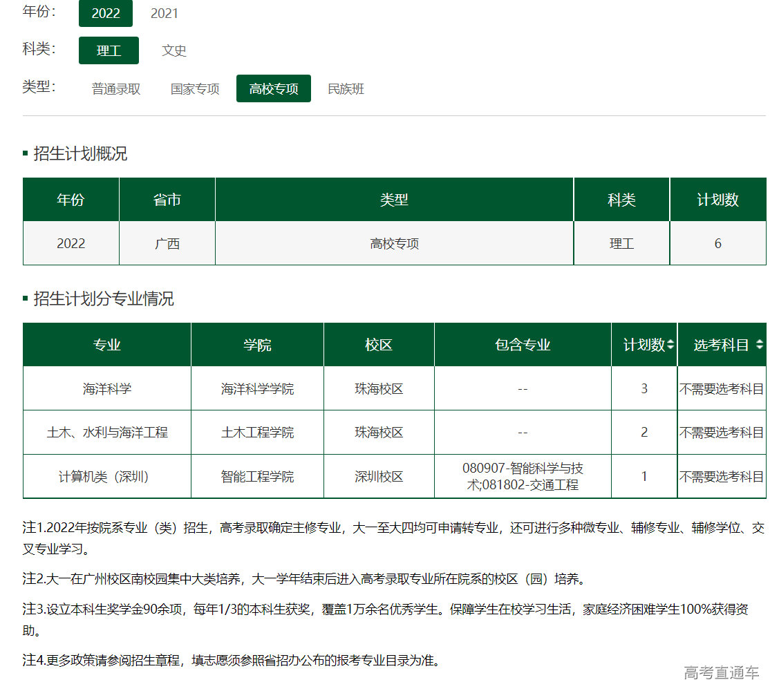779x700 pixels.
Task: Click the 080907-智能科学与技术 included majors cell
Action: [x=523, y=476]
